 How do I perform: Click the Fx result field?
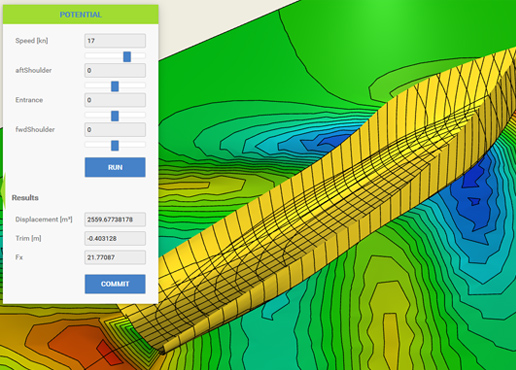115,257
